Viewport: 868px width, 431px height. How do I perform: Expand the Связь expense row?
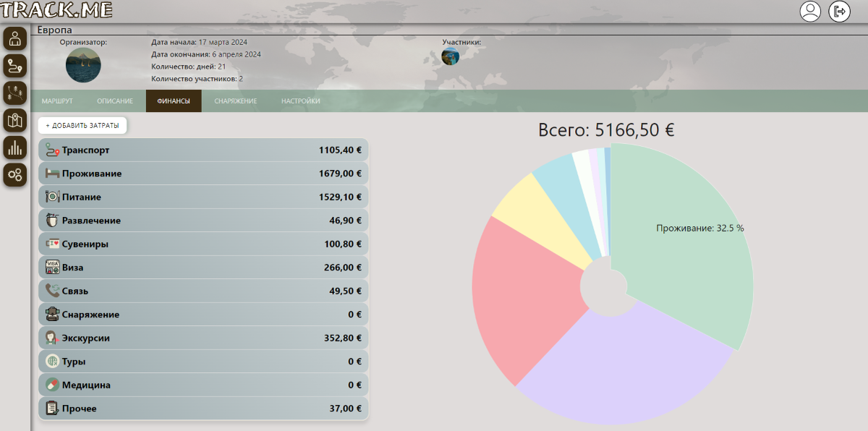(x=203, y=291)
